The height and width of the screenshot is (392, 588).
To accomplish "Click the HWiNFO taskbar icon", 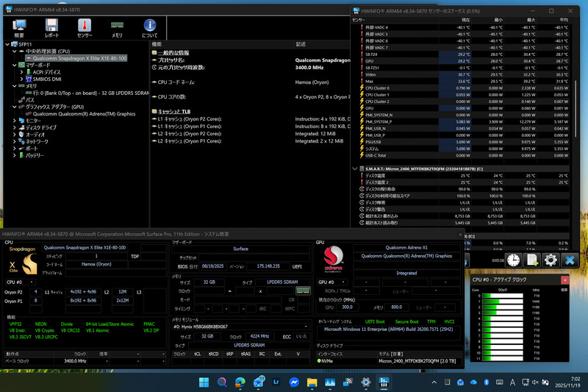I will click(x=384, y=382).
